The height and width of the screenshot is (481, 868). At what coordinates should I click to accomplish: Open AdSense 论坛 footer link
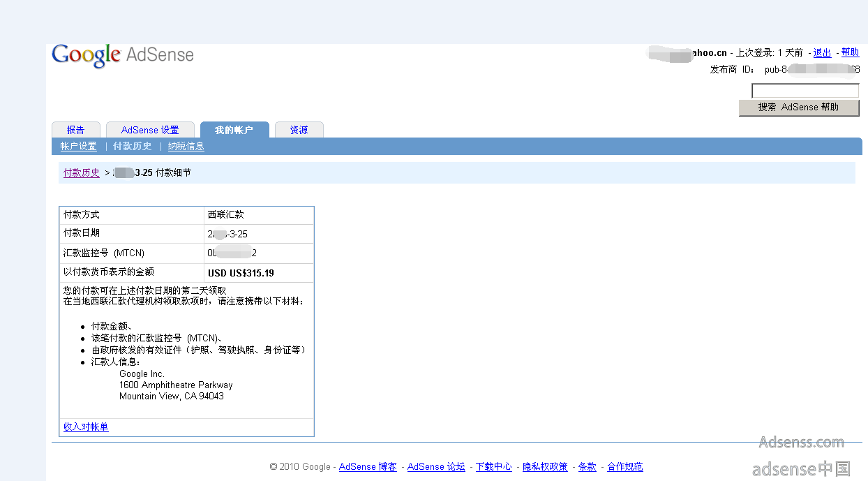[x=436, y=467]
